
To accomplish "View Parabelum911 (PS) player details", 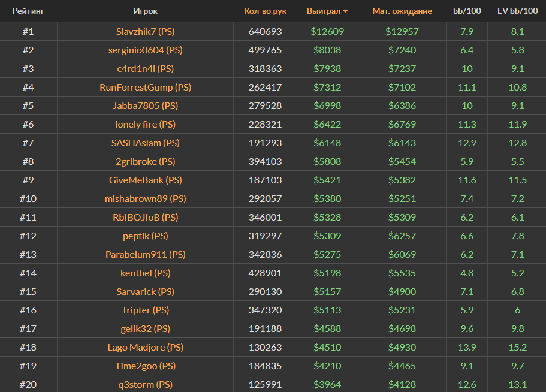I will 146,255.
